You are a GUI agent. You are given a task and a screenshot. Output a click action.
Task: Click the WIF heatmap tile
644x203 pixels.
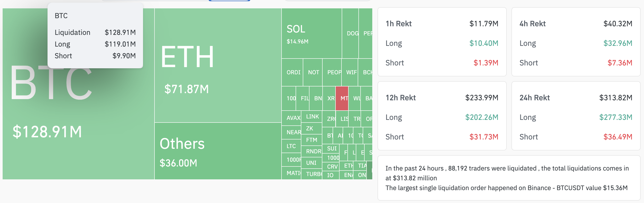[350, 72]
